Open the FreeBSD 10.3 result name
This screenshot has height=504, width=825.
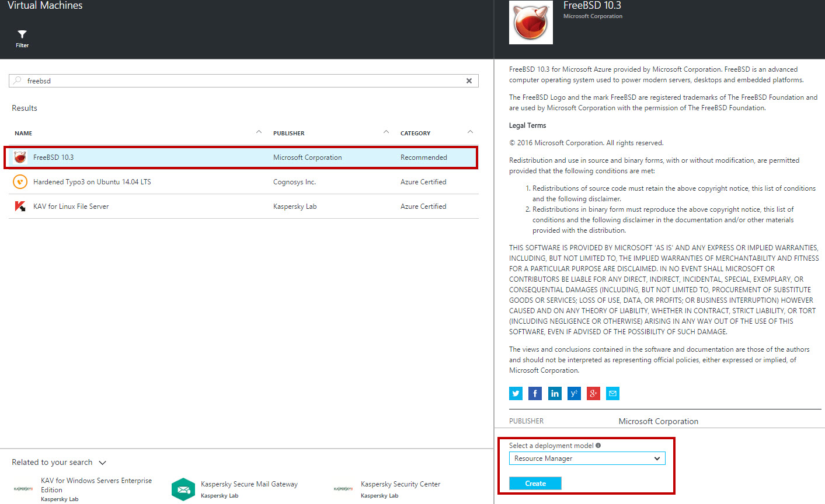[x=54, y=157]
